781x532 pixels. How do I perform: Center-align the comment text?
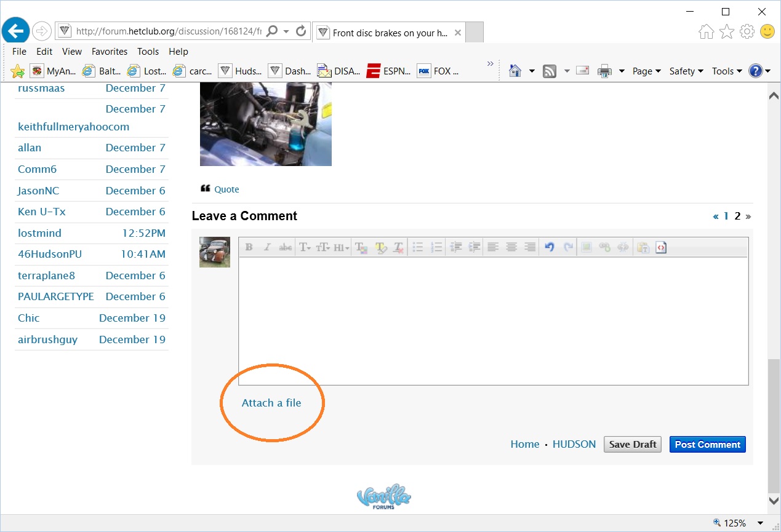coord(511,247)
